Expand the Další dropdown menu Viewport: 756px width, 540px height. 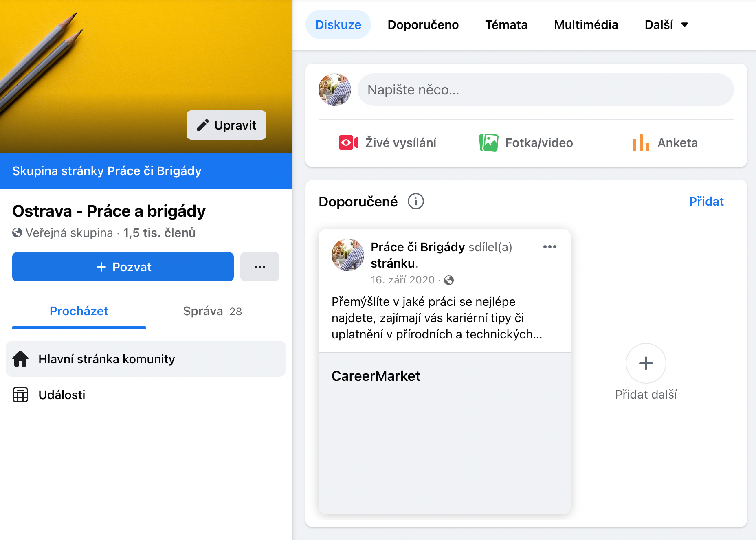pos(666,24)
